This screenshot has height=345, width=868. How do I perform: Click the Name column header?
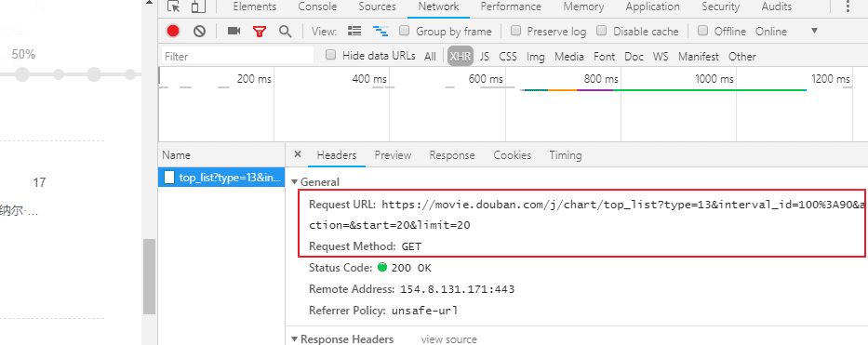tap(221, 155)
